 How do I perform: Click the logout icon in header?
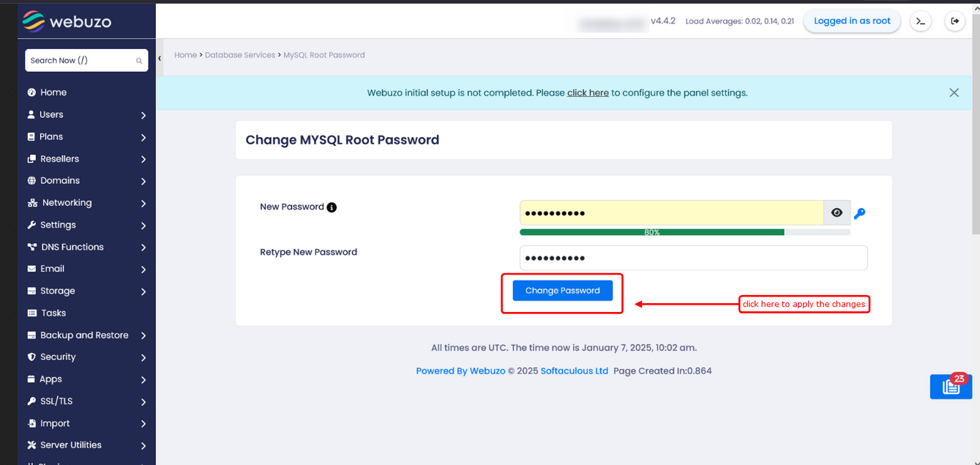pyautogui.click(x=954, y=21)
